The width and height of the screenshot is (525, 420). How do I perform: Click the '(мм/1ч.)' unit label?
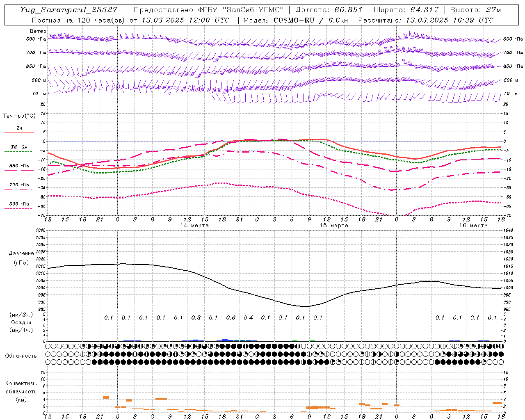(x=21, y=330)
